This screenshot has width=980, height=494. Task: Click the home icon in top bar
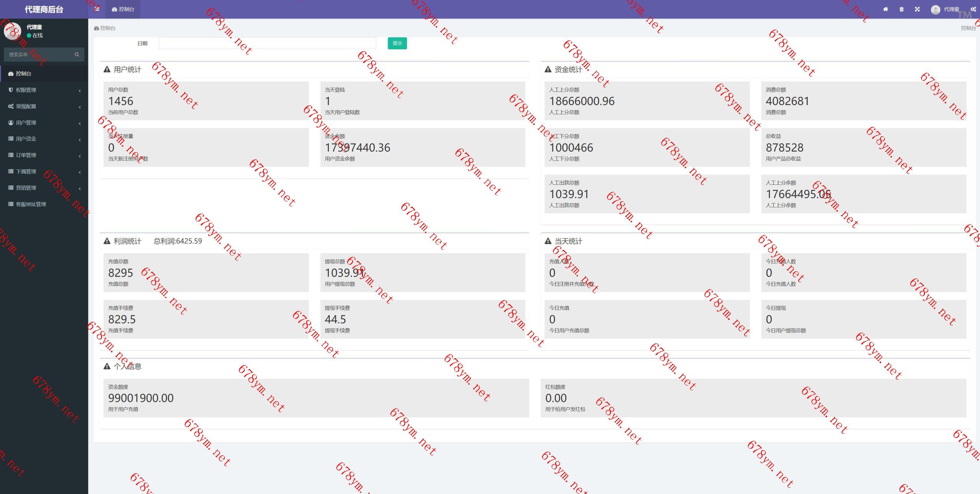pyautogui.click(x=885, y=9)
